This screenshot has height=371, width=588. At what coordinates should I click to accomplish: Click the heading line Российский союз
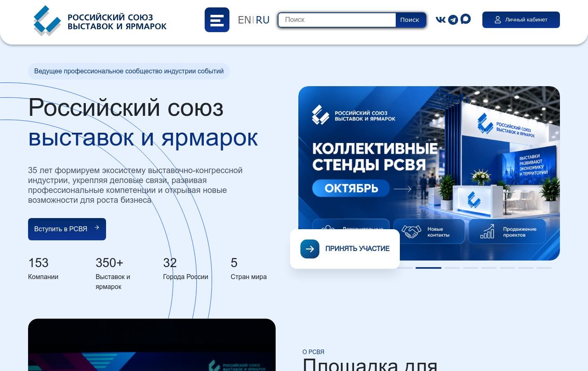[126, 108]
